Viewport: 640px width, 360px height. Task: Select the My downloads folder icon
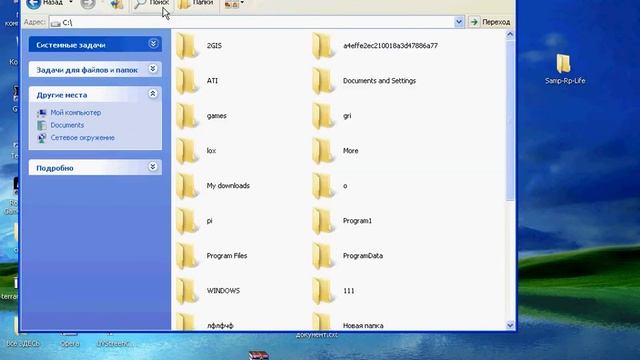pyautogui.click(x=188, y=186)
